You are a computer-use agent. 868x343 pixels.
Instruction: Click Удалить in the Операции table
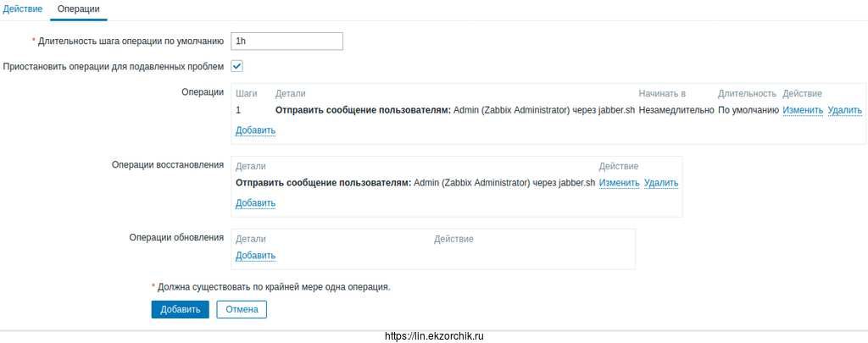844,110
